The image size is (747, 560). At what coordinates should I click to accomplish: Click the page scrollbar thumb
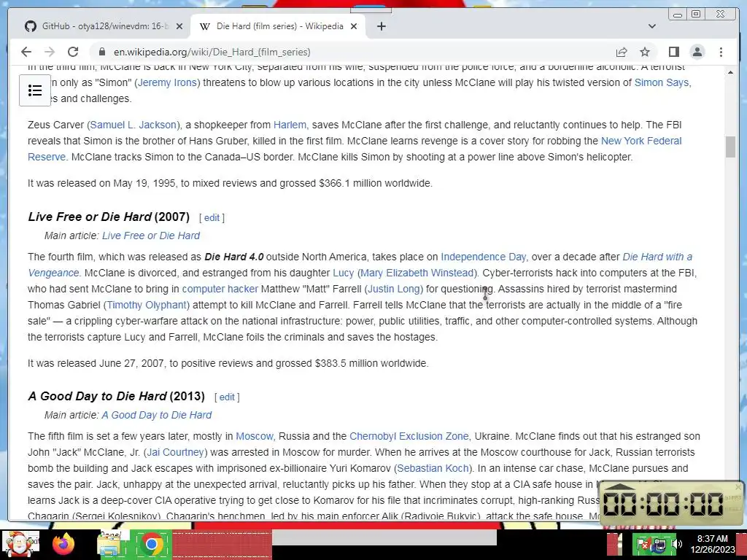click(730, 147)
